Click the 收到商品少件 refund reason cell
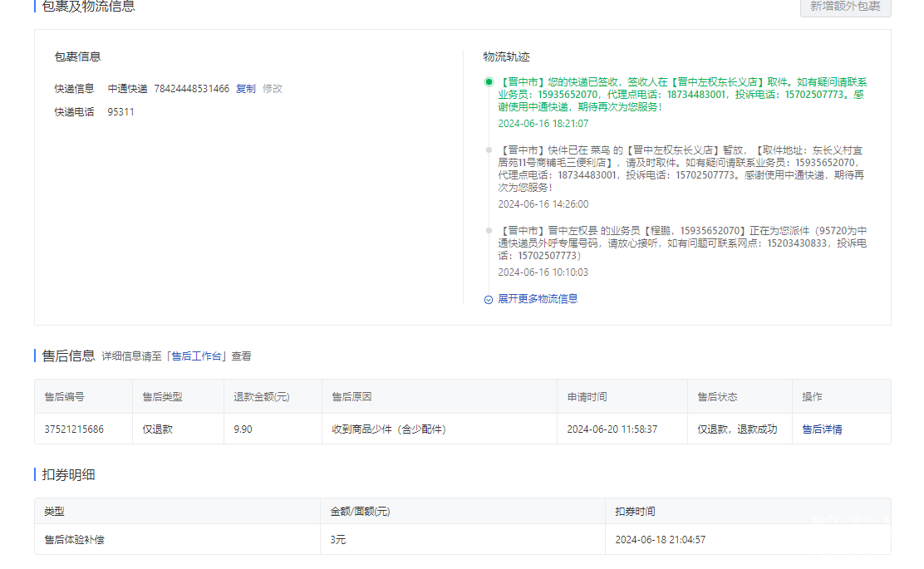 pos(388,429)
